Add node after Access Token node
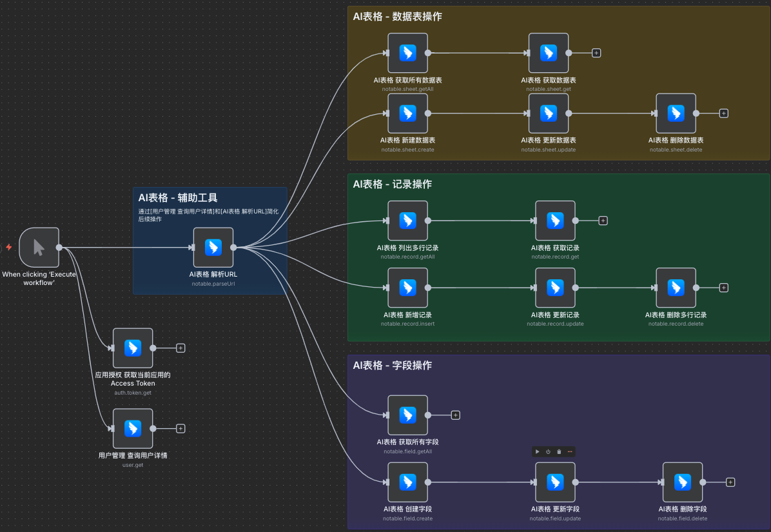This screenshot has height=532, width=771. [x=181, y=348]
